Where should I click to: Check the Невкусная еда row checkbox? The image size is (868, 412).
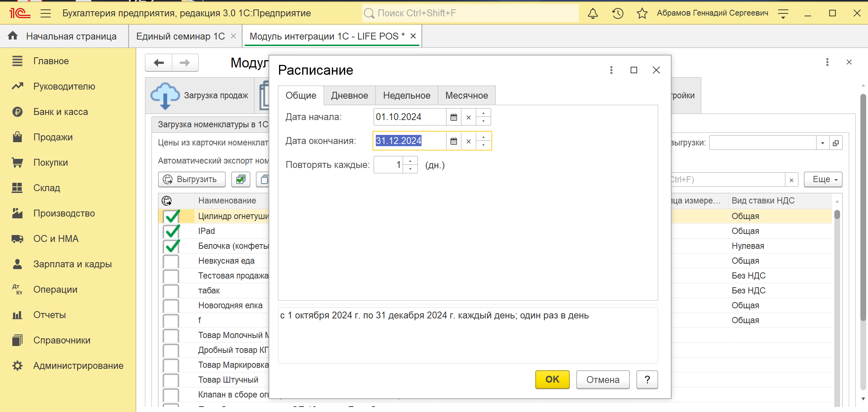click(171, 261)
